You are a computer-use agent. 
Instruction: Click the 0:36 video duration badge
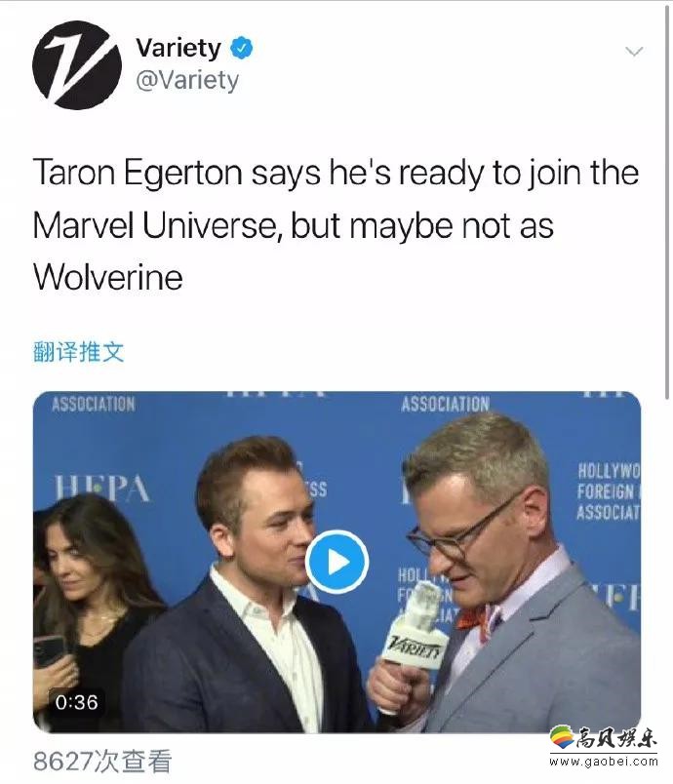coord(76,702)
